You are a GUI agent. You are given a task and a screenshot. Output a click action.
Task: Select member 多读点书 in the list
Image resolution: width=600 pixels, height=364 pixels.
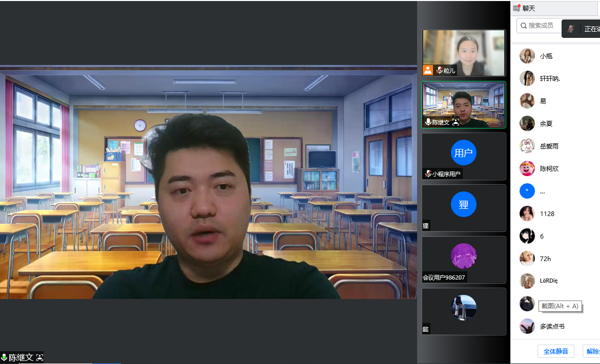(552, 327)
